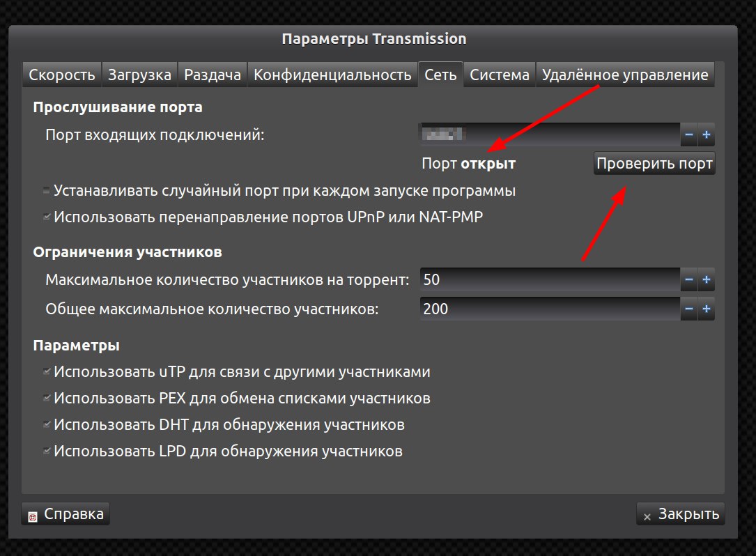Switch to the Скорость tab
Screen dimensions: 756x556
coord(62,75)
